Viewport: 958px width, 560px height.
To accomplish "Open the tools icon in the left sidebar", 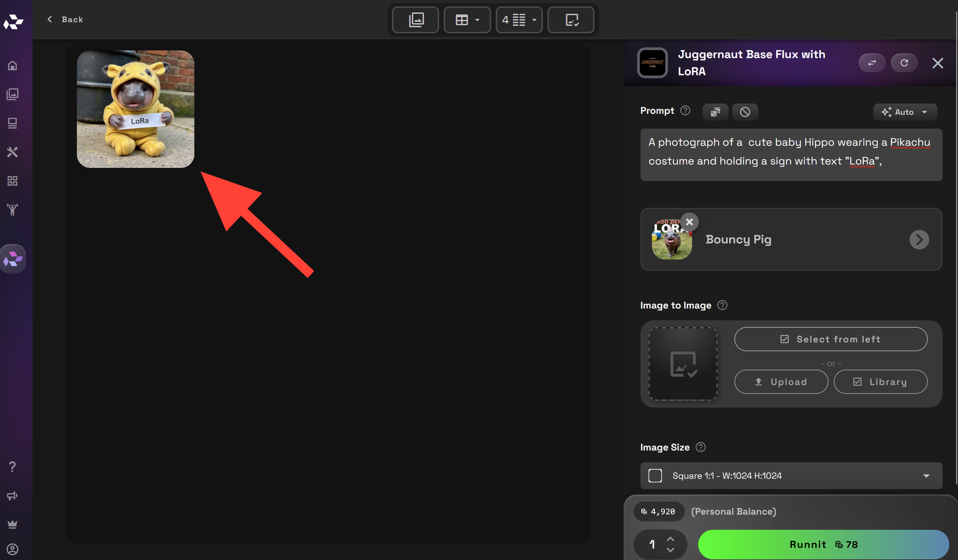I will coord(12,152).
